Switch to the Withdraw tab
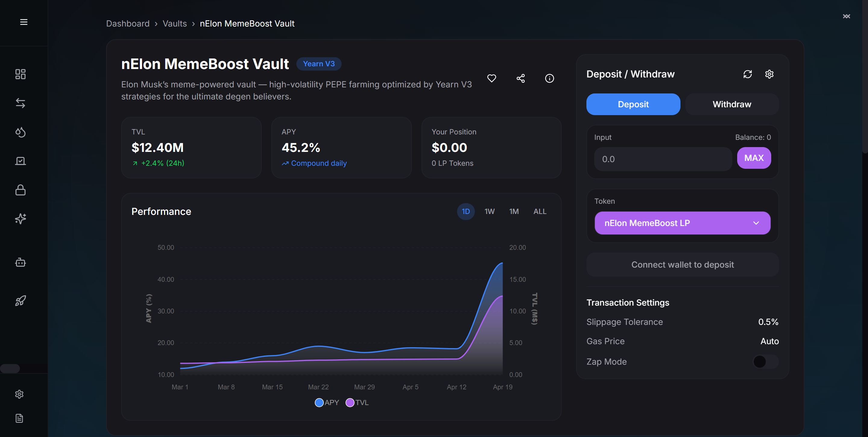The image size is (868, 437). pos(731,104)
